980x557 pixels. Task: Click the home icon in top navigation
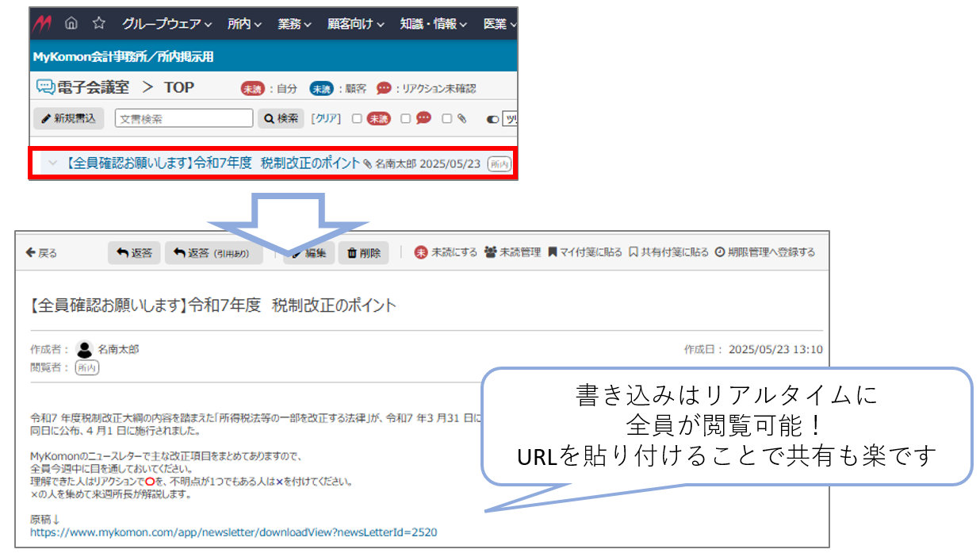pyautogui.click(x=71, y=24)
